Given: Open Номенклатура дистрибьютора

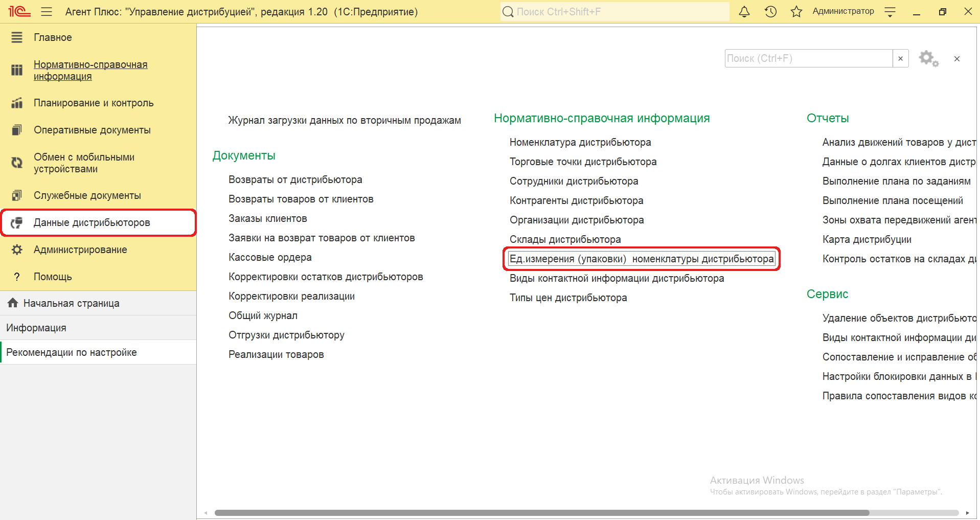Looking at the screenshot, I should click(x=580, y=142).
